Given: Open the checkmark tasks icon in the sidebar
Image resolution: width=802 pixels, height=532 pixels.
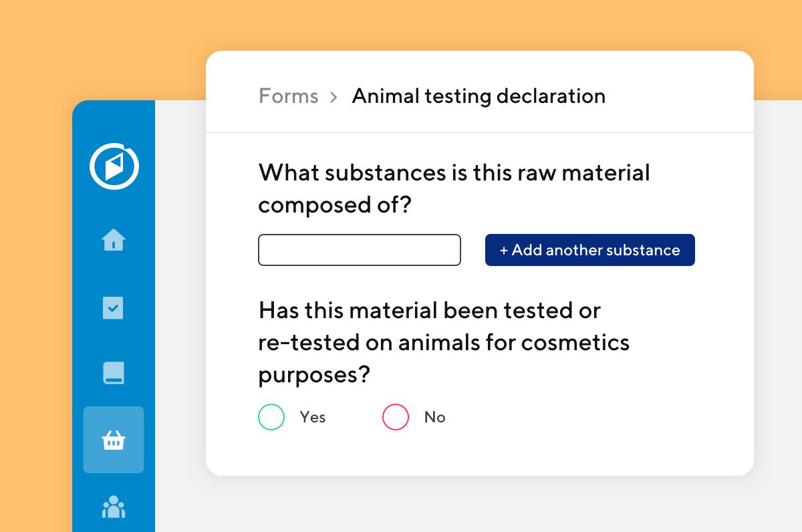Looking at the screenshot, I should 113,308.
